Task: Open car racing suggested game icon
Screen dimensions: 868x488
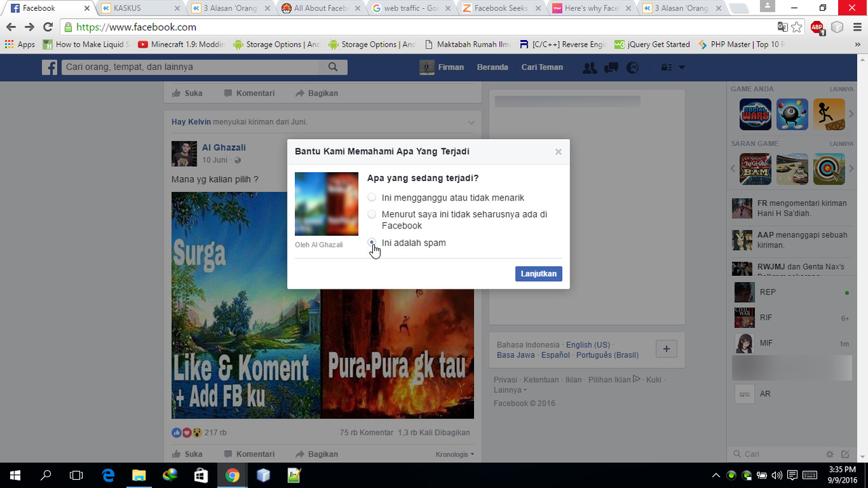Action: point(792,169)
